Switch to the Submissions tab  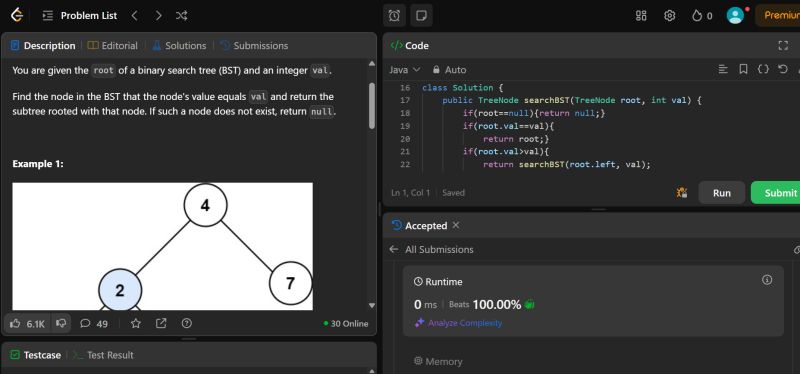point(254,45)
